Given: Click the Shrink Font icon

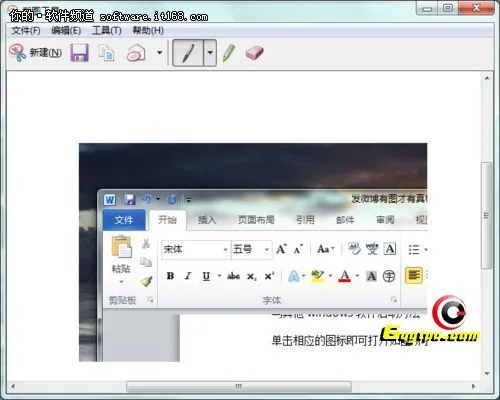Looking at the screenshot, I should [298, 249].
